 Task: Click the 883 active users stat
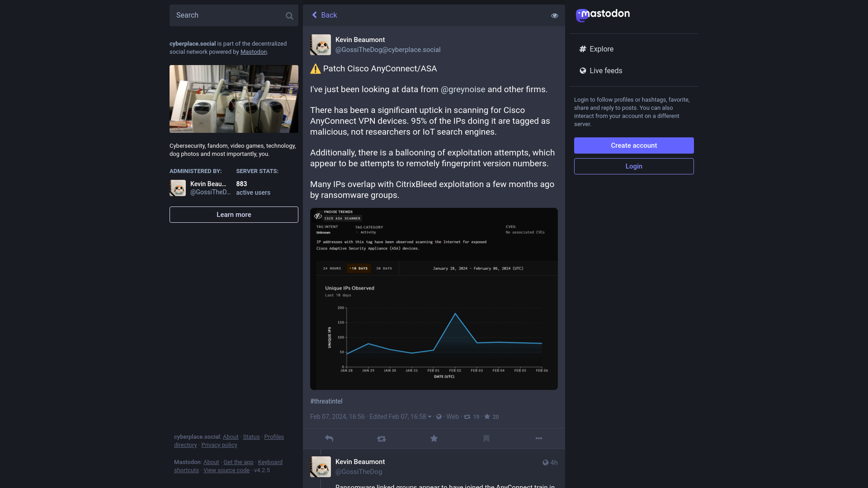(253, 188)
